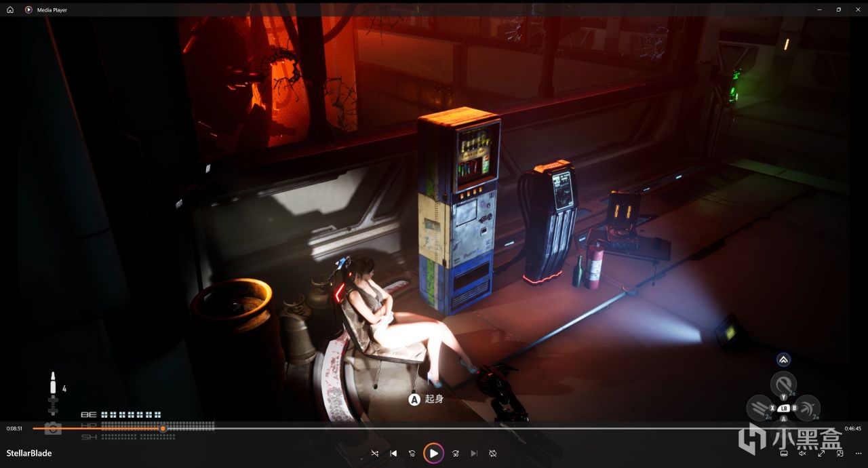Close the Media Player window

[857, 9]
